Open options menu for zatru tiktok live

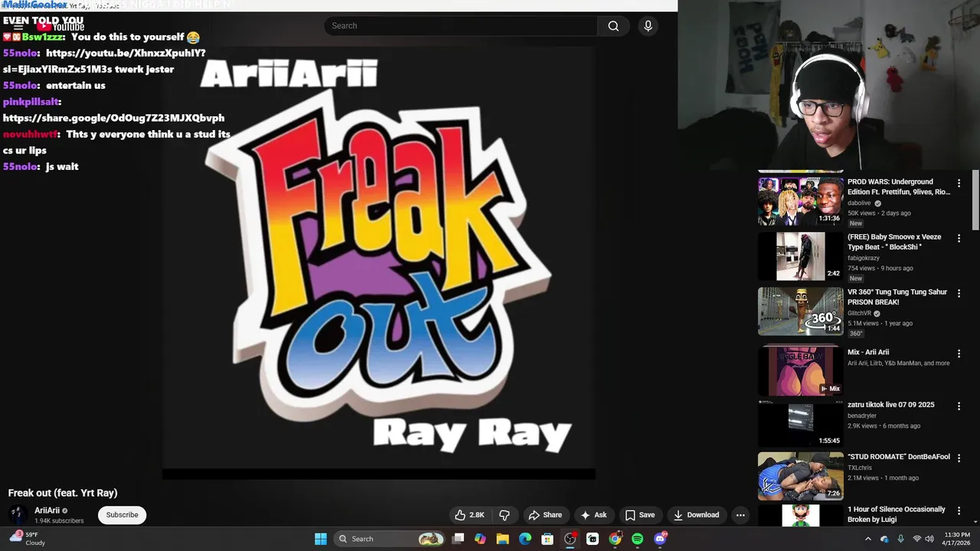coord(959,406)
